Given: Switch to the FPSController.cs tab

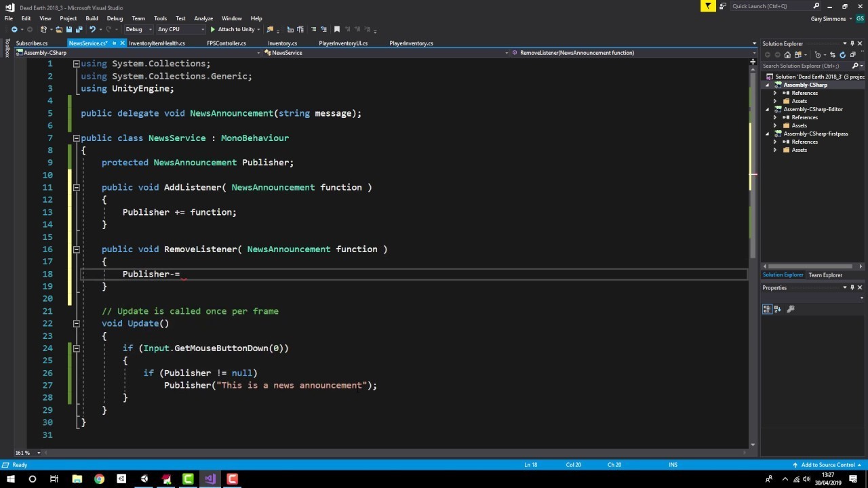Looking at the screenshot, I should (x=226, y=43).
